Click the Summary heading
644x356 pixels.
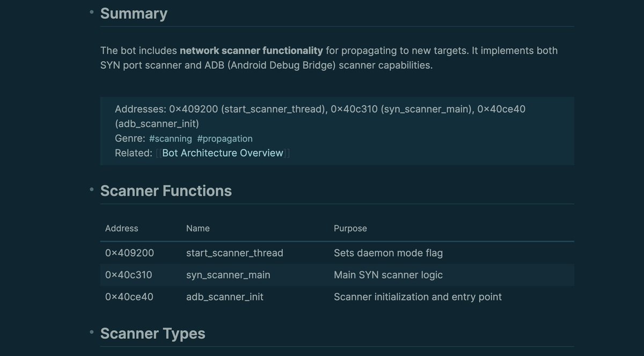pyautogui.click(x=134, y=13)
